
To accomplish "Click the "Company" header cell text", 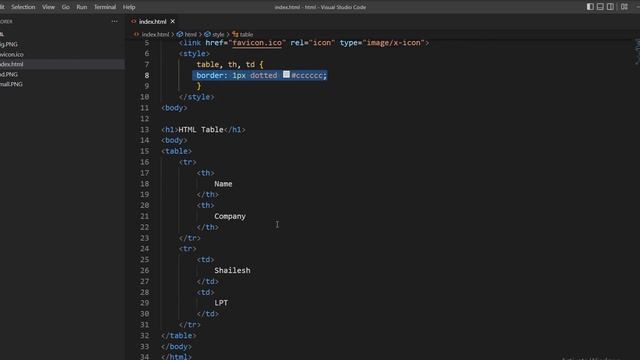I will 230,216.
